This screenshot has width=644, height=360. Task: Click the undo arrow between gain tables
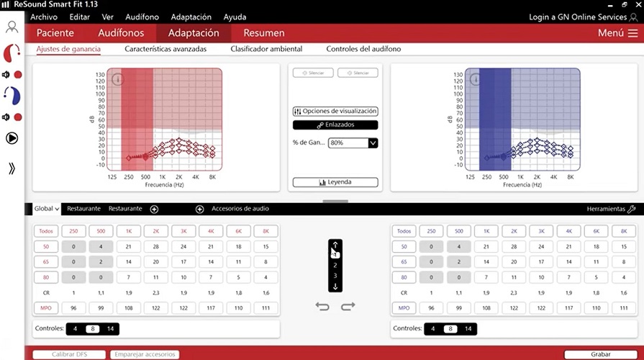[x=323, y=306]
